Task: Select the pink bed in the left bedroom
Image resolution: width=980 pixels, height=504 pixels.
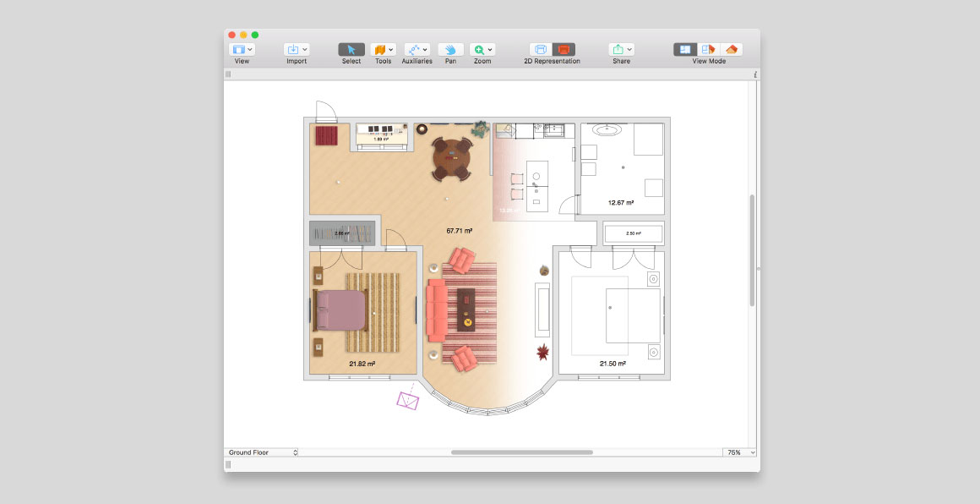Action: click(x=340, y=310)
